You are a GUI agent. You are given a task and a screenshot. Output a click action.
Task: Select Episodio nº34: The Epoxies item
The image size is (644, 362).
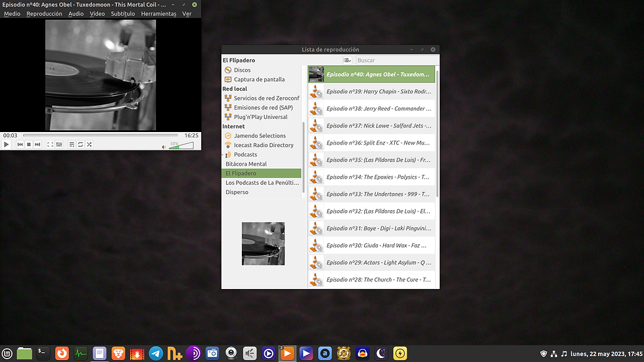click(371, 177)
